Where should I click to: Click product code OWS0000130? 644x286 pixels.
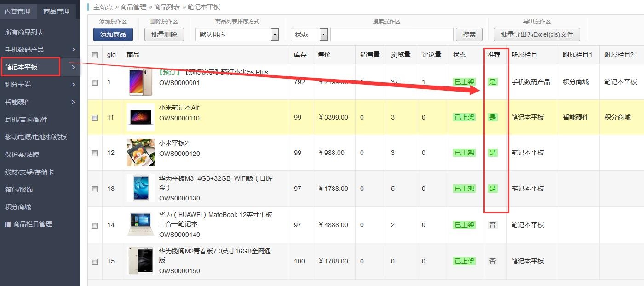pos(179,198)
